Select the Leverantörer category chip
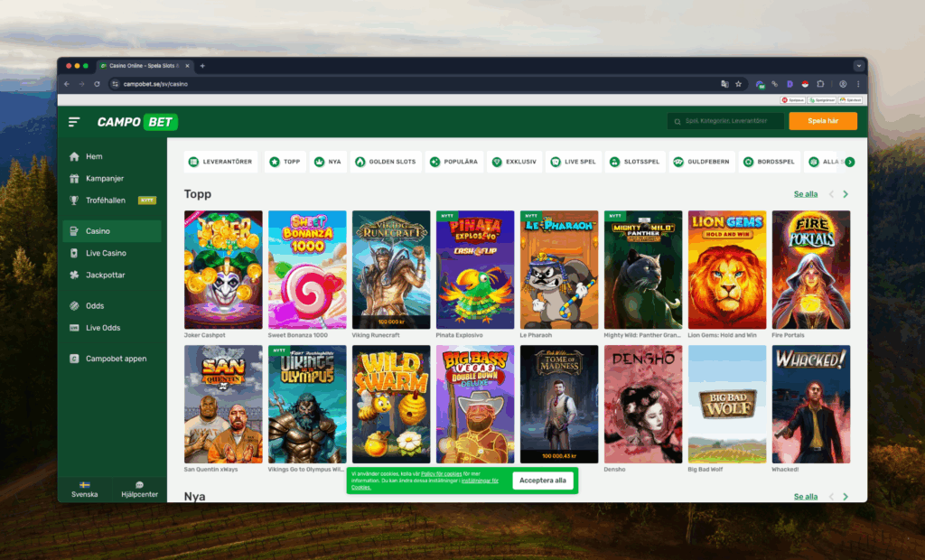This screenshot has width=925, height=560. coord(220,162)
